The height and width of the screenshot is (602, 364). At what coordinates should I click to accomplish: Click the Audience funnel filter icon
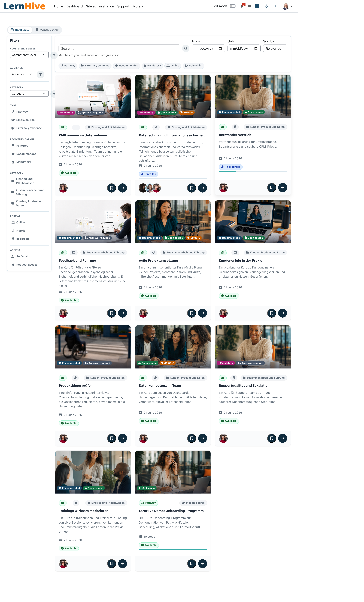[x=41, y=74]
